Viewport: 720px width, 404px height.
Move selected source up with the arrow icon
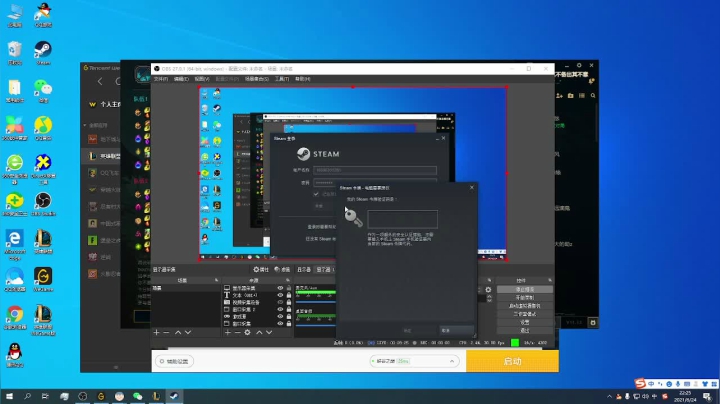pos(259,332)
